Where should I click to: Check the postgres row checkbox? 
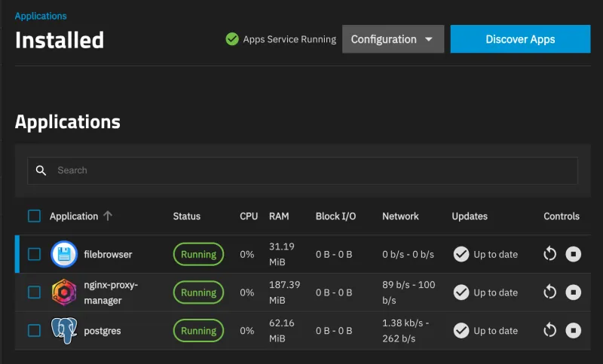tap(34, 330)
